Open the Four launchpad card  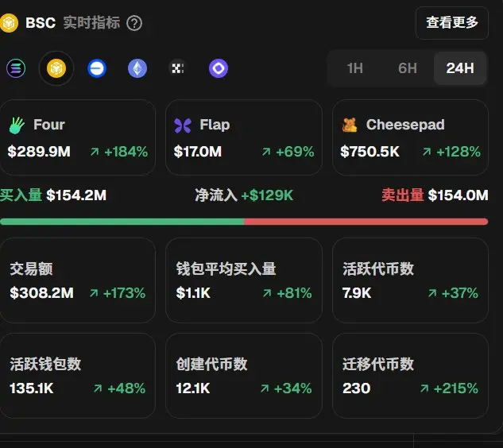pos(78,137)
